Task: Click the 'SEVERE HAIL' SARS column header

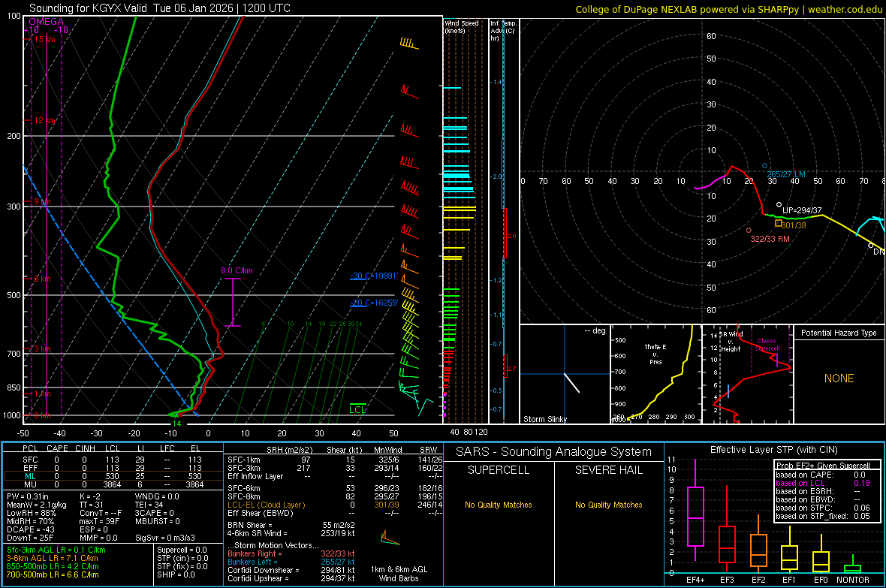Action: pyautogui.click(x=608, y=470)
